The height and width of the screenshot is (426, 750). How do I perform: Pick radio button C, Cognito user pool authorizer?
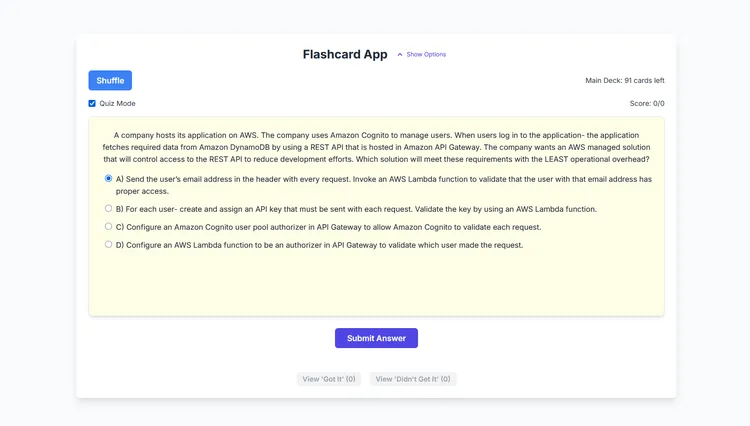coord(109,226)
